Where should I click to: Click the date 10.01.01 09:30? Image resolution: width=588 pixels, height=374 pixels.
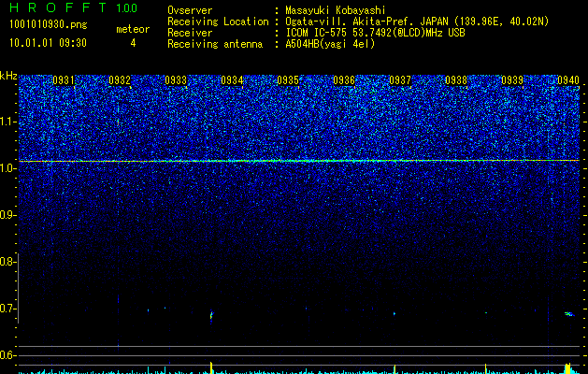coord(48,43)
